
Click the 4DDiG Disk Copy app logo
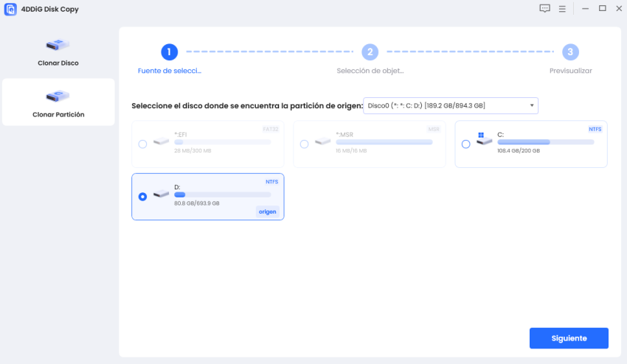(x=11, y=9)
